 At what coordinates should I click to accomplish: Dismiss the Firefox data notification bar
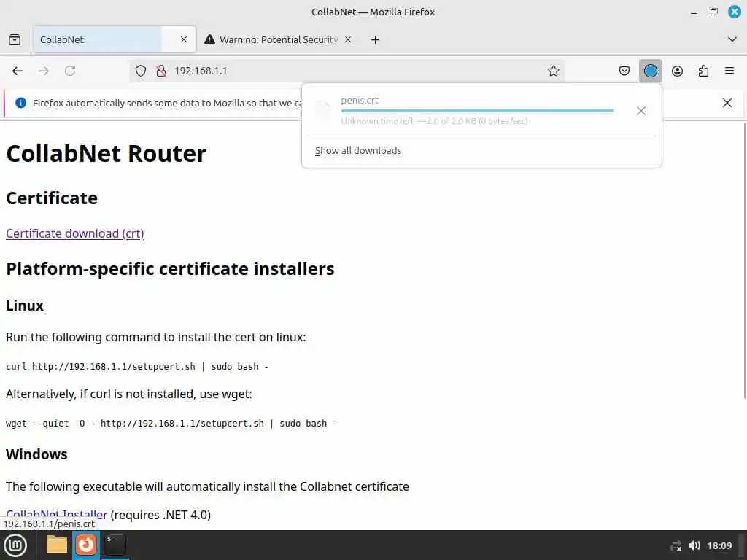pos(727,103)
